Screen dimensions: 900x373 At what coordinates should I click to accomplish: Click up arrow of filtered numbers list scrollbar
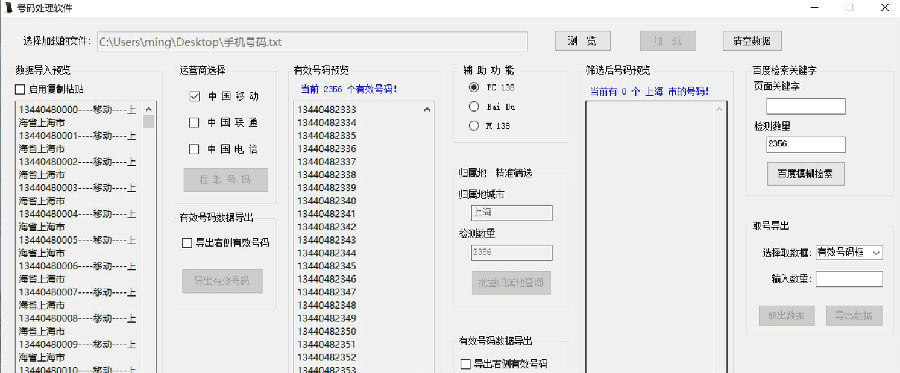pyautogui.click(x=719, y=109)
